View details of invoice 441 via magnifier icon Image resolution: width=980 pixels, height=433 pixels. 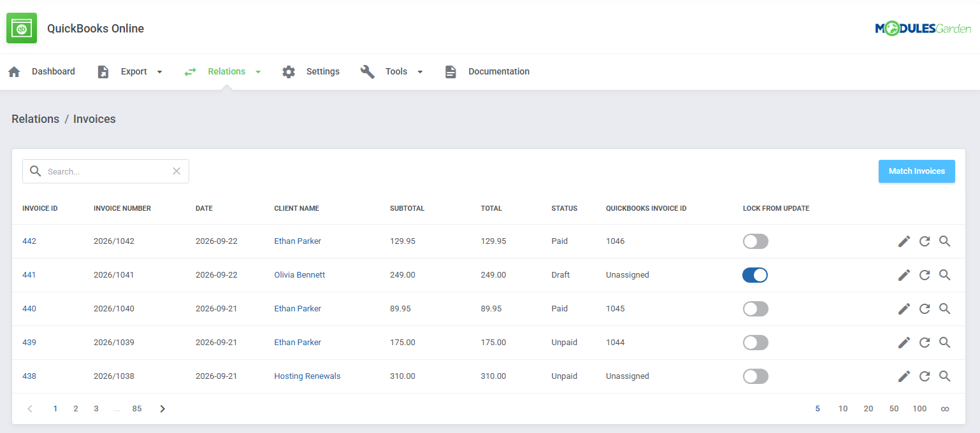click(x=945, y=275)
